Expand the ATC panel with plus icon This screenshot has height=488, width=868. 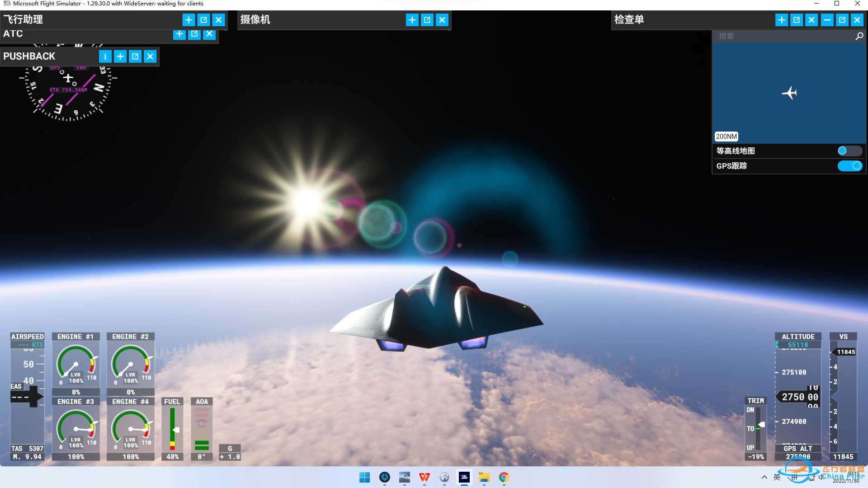pyautogui.click(x=179, y=34)
